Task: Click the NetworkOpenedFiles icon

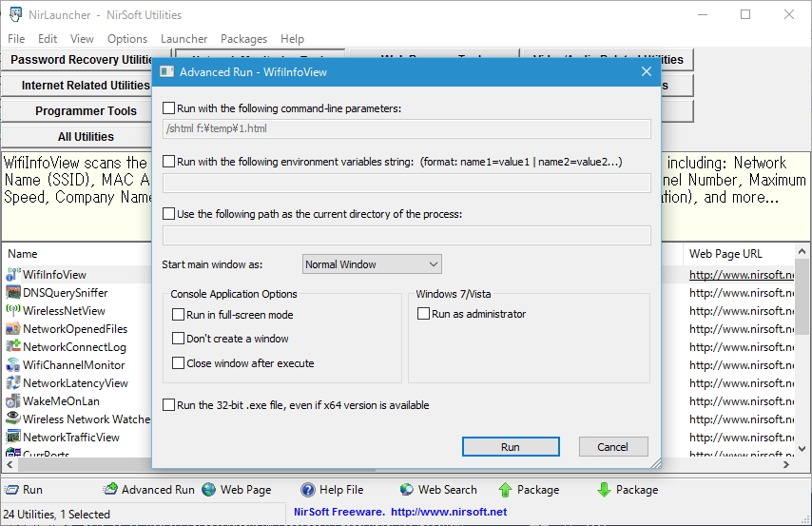Action: pyautogui.click(x=13, y=328)
